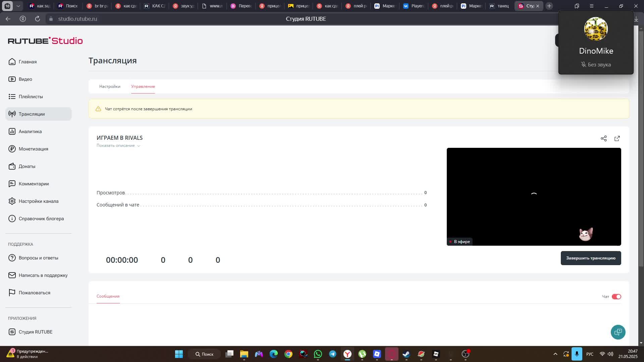Open Написать в поддержку link
Screen dimensions: 644x362
[x=43, y=275]
